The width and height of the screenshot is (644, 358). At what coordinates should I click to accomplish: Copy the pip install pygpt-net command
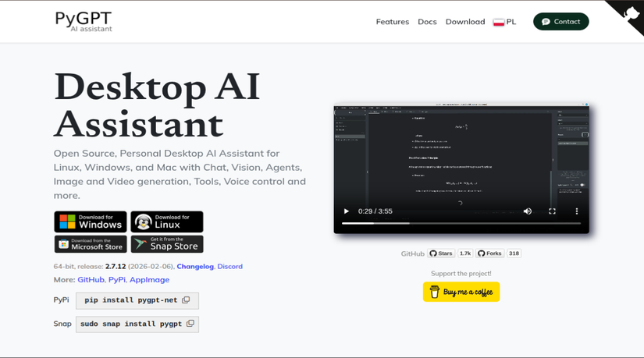tap(186, 300)
